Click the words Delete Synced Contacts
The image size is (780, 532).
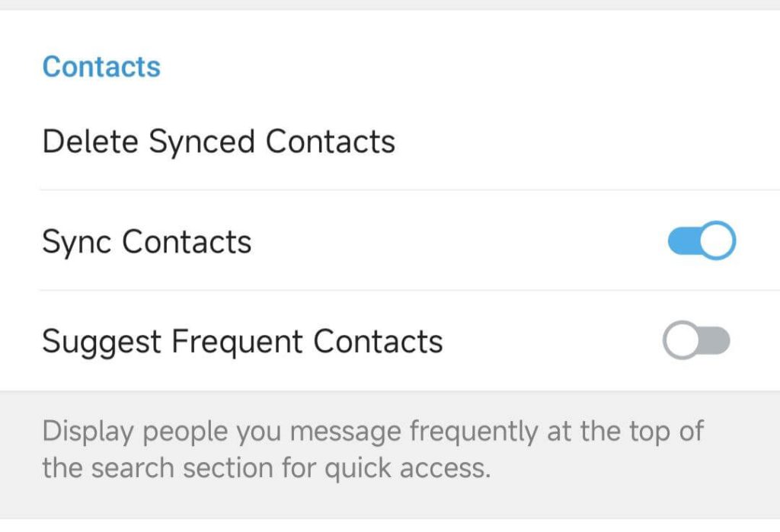pyautogui.click(x=219, y=142)
